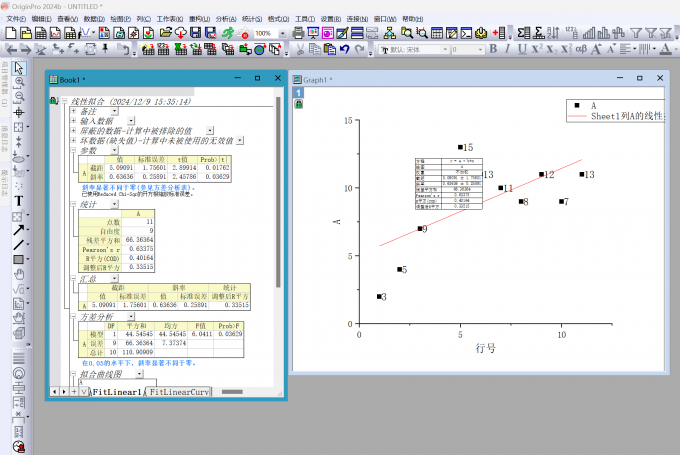Screen dimensions: 680x455
Task: Click the fit results table in the graph
Action: (x=448, y=184)
